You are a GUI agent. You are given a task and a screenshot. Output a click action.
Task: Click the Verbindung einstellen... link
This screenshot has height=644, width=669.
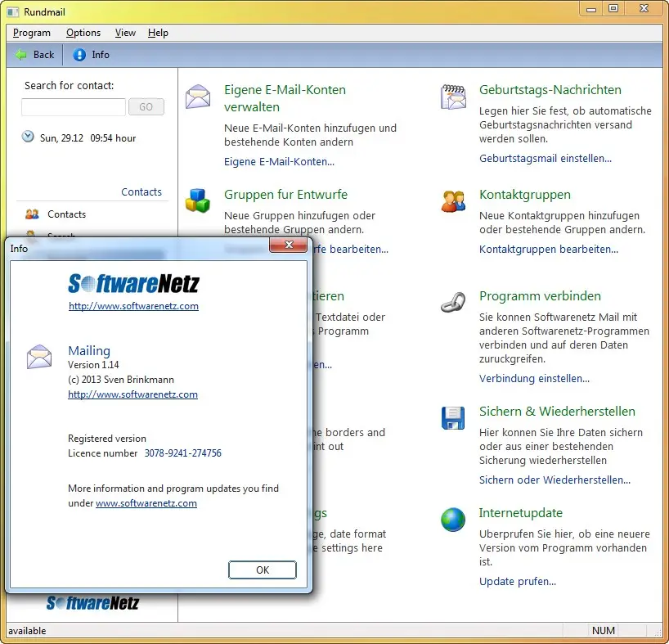[x=534, y=379]
